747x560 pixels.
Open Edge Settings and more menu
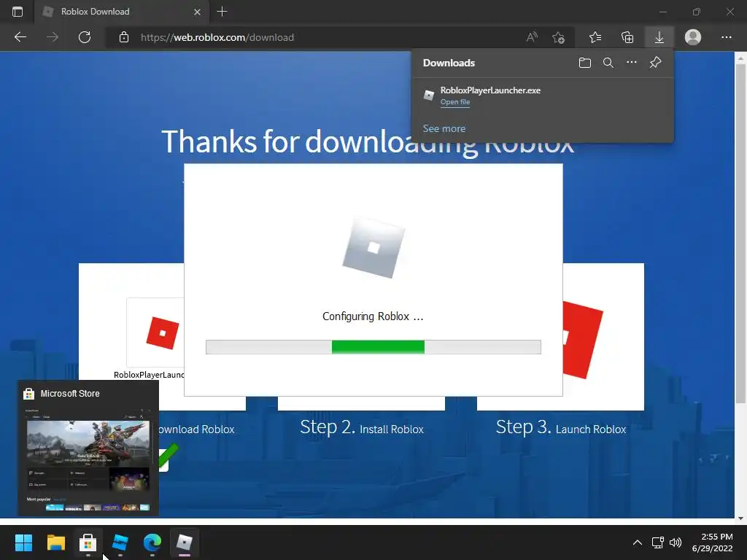pyautogui.click(x=726, y=37)
